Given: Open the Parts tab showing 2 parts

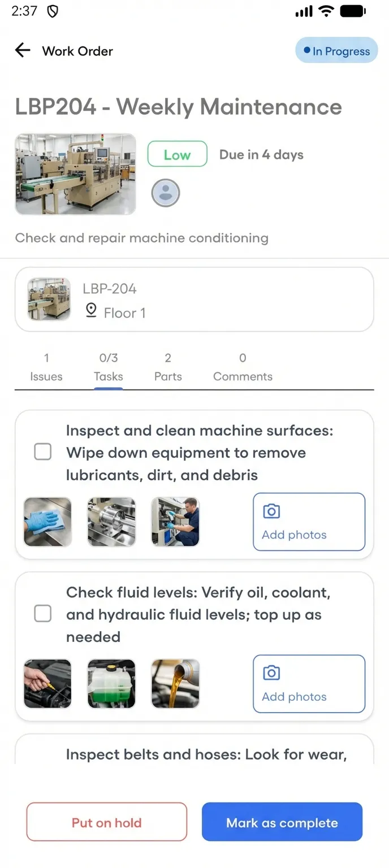Looking at the screenshot, I should [x=167, y=366].
